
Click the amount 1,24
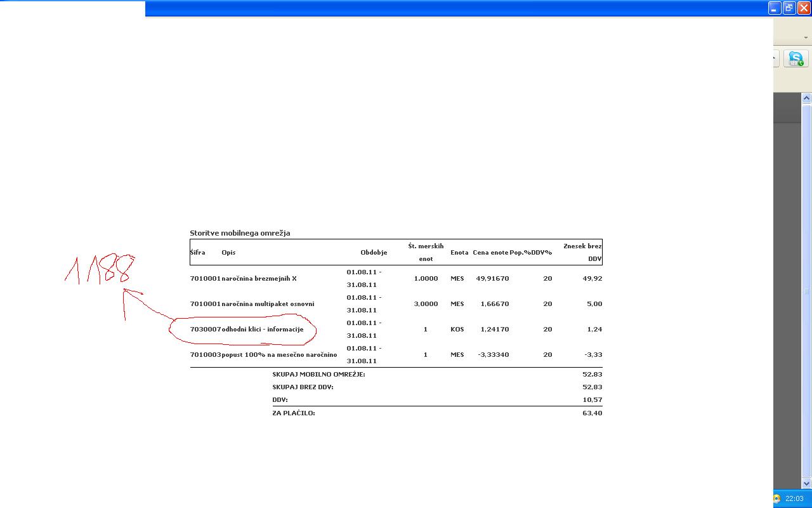click(x=594, y=329)
